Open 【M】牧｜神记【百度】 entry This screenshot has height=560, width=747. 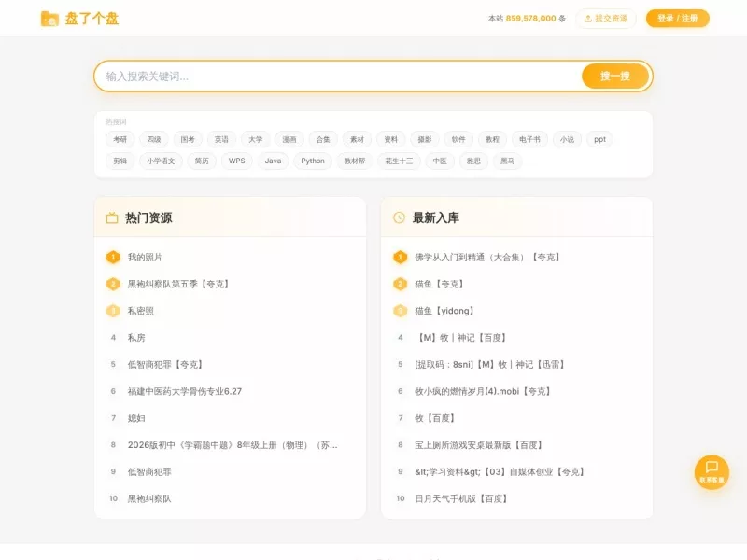click(x=461, y=338)
